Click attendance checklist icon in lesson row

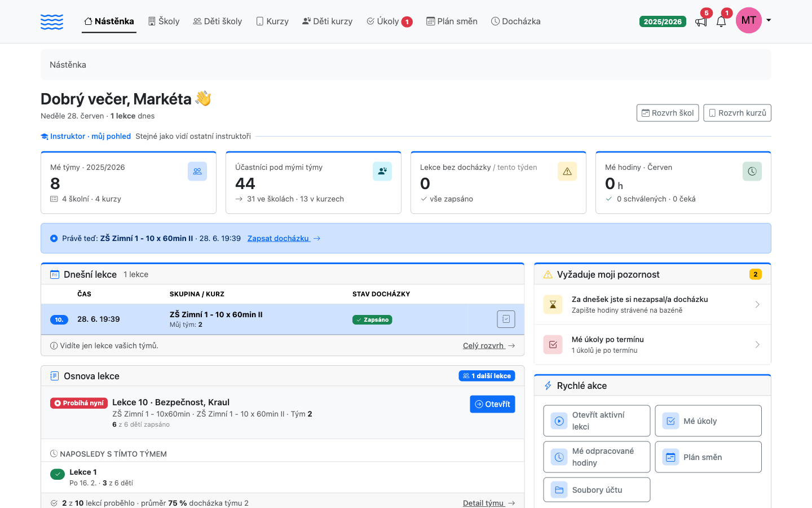coord(506,319)
